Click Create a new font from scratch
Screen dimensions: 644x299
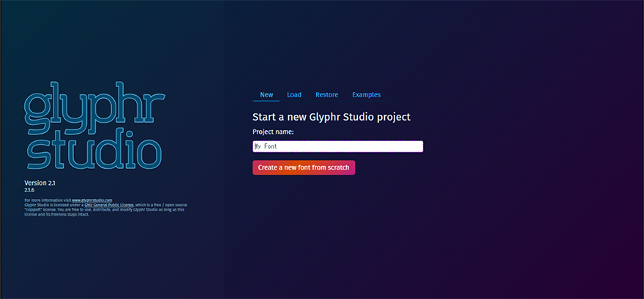(304, 167)
